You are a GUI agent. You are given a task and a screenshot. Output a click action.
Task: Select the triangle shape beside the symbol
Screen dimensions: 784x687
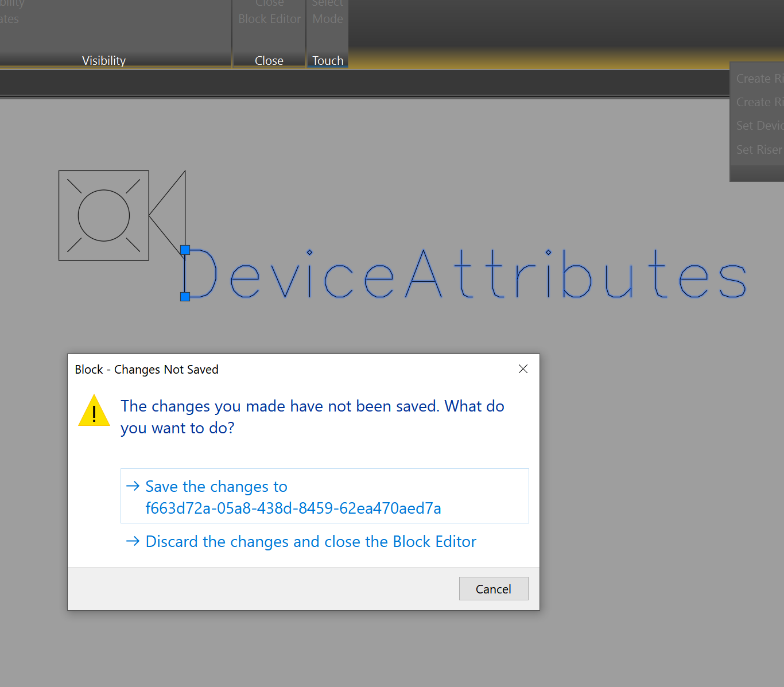(x=168, y=215)
